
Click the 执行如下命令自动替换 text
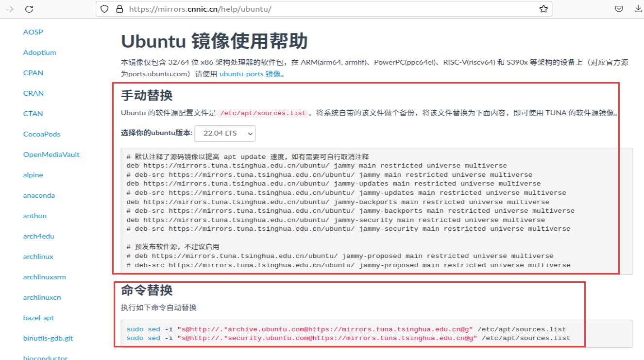(159, 308)
